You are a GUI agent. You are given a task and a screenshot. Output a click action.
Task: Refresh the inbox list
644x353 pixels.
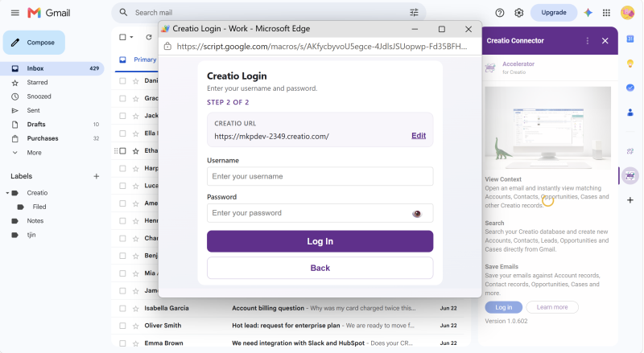pyautogui.click(x=149, y=37)
